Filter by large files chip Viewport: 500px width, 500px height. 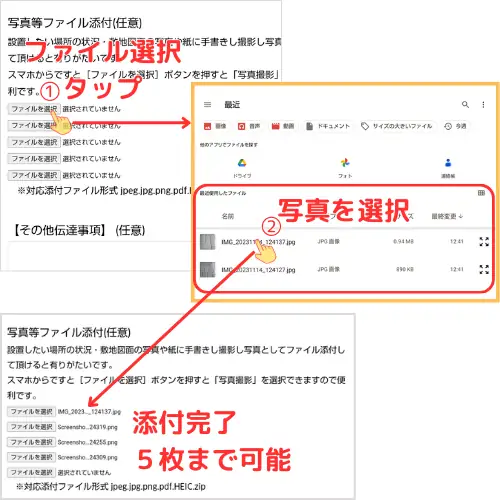pos(397,126)
